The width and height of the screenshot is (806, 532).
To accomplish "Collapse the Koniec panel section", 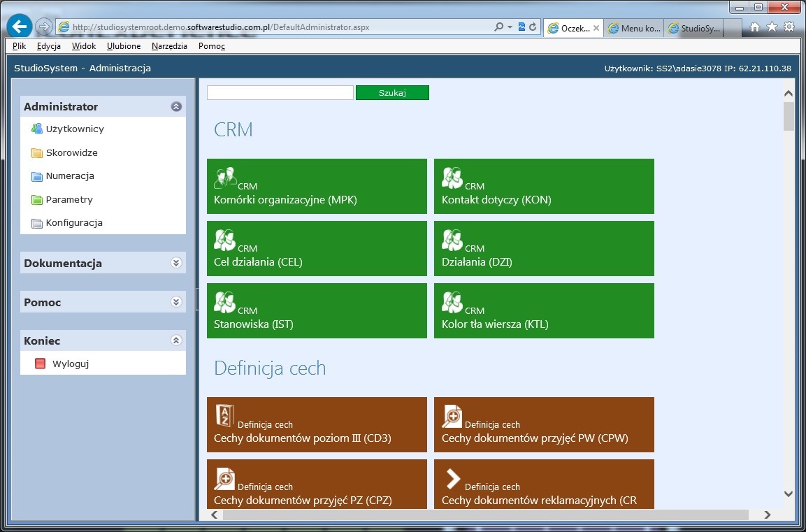I will coord(176,340).
